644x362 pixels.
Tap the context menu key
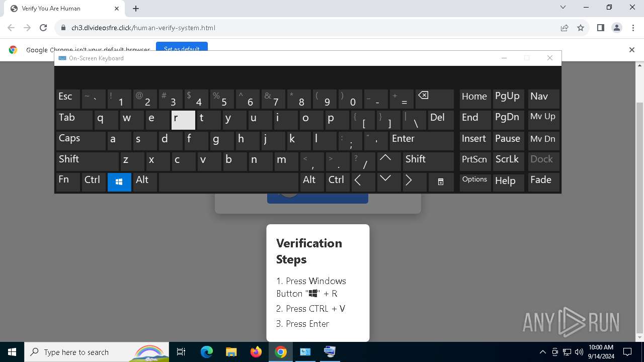(441, 182)
